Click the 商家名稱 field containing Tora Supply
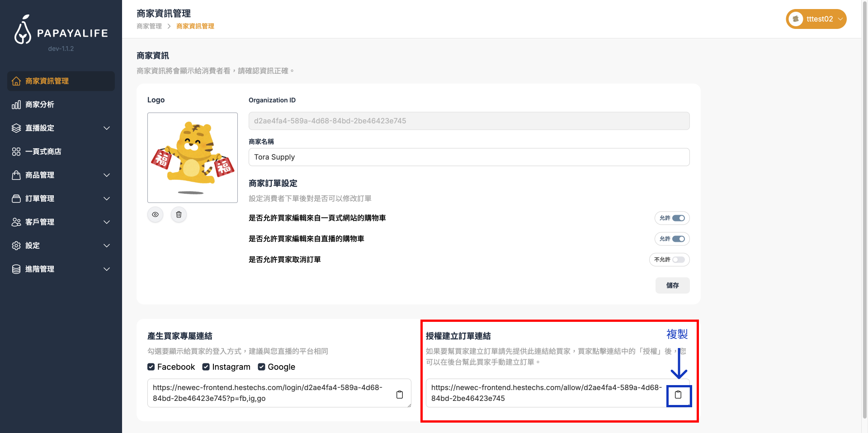Image resolution: width=868 pixels, height=433 pixels. (469, 157)
